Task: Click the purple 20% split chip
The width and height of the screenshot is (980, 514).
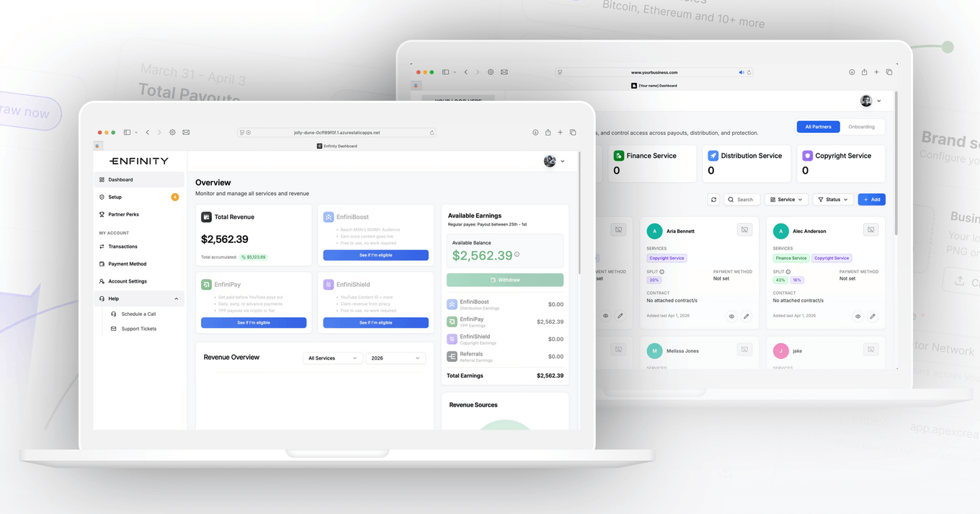Action: coord(654,280)
